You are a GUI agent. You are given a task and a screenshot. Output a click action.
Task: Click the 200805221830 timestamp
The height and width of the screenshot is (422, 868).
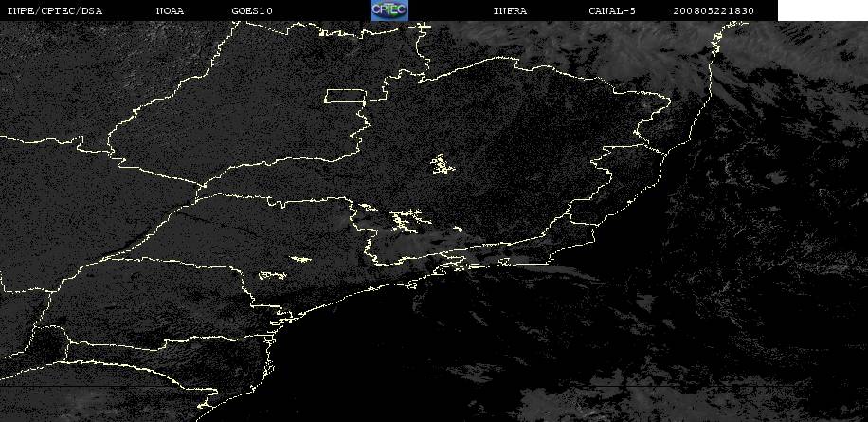coord(714,10)
